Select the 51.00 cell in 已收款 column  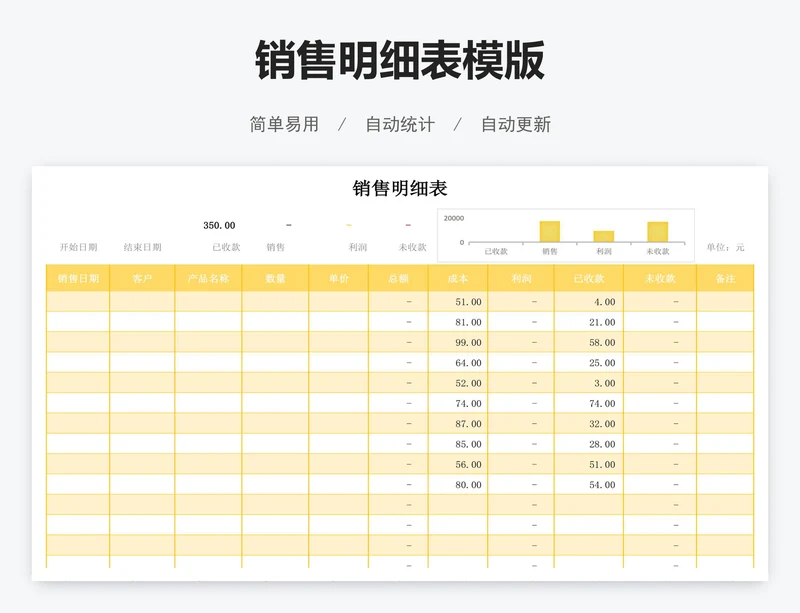click(x=589, y=464)
